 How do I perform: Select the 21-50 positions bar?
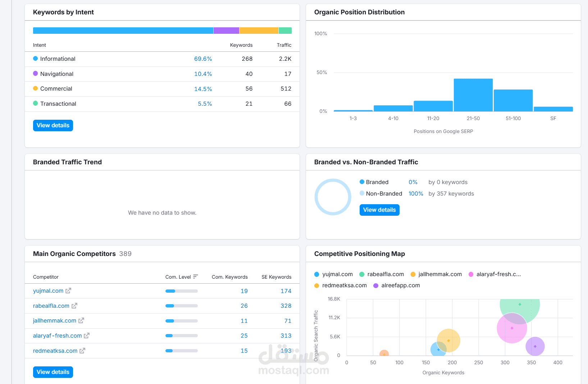click(x=473, y=95)
